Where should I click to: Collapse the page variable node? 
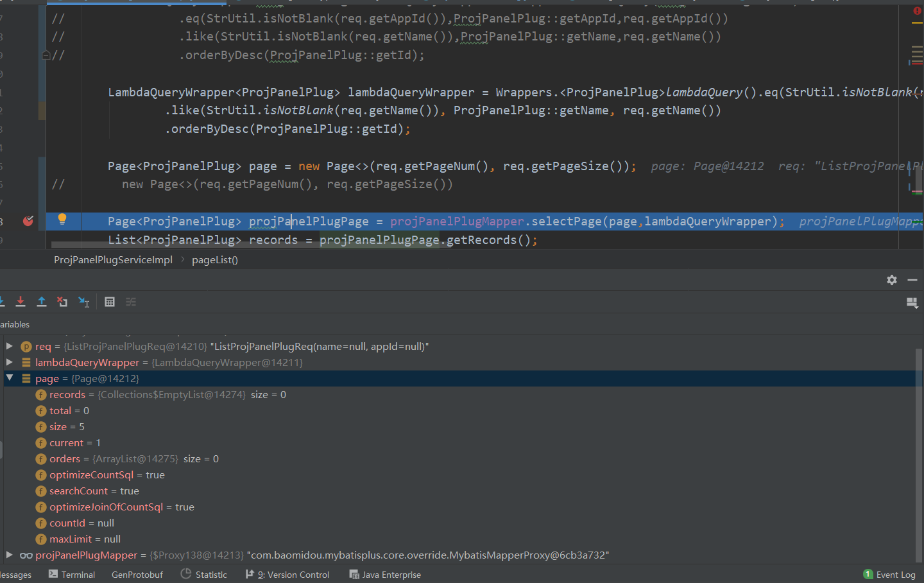point(10,378)
